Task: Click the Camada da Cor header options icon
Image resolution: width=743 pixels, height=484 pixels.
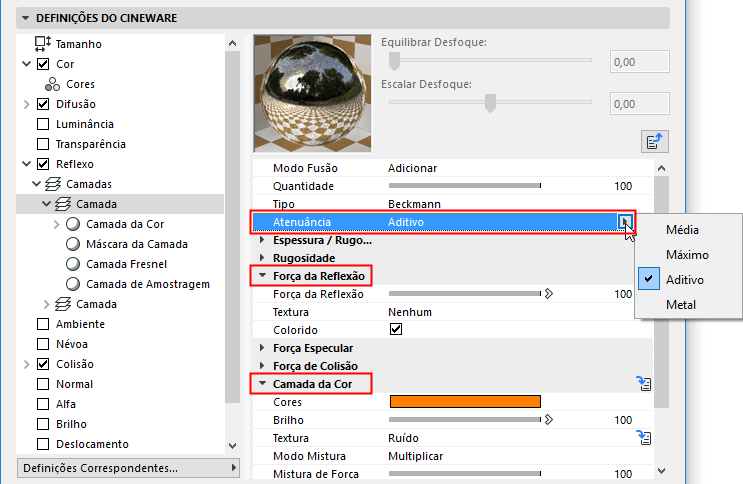Action: click(645, 382)
